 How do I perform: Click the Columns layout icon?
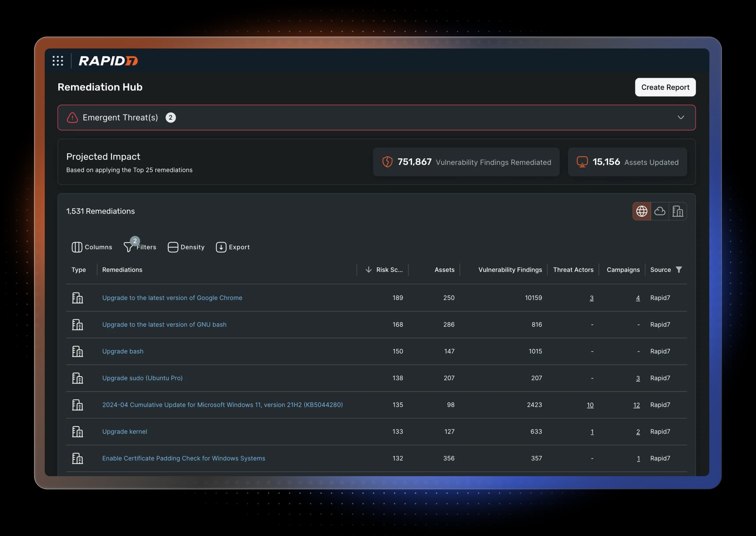coord(77,247)
